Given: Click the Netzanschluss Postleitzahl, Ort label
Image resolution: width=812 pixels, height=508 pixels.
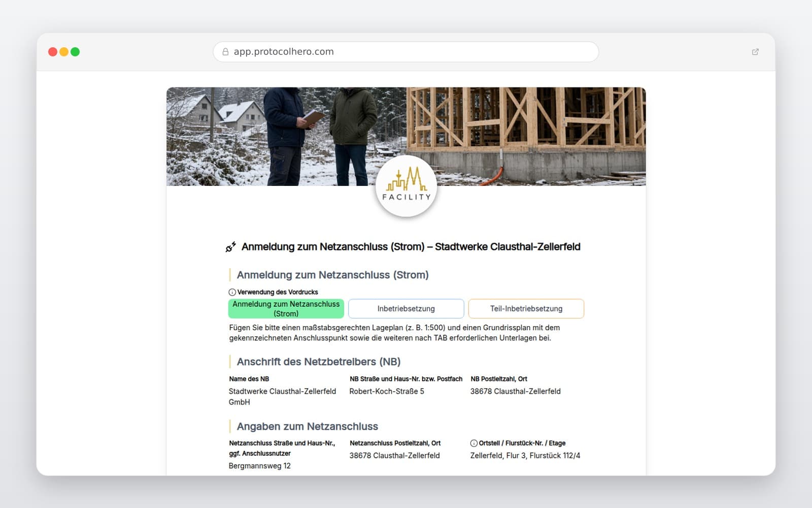Looking at the screenshot, I should click(395, 443).
